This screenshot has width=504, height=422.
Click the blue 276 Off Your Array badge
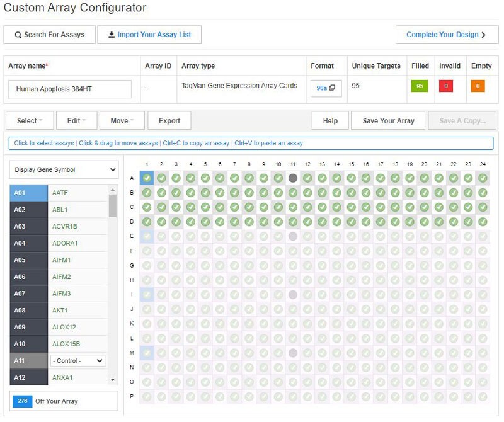[22, 401]
